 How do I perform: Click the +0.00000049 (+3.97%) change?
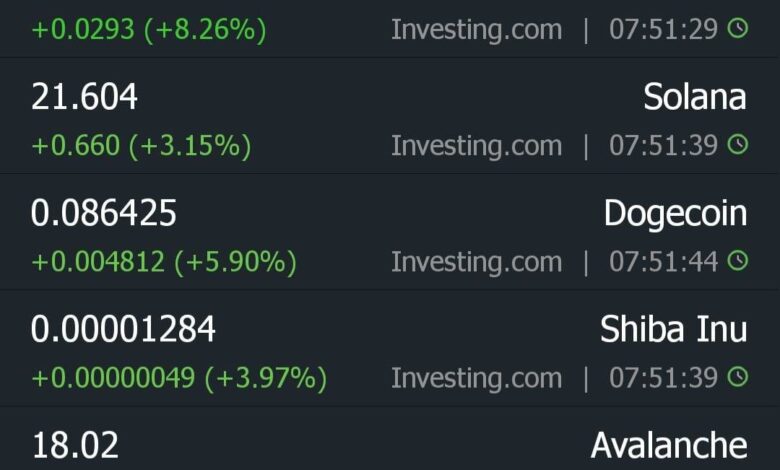[x=179, y=378]
